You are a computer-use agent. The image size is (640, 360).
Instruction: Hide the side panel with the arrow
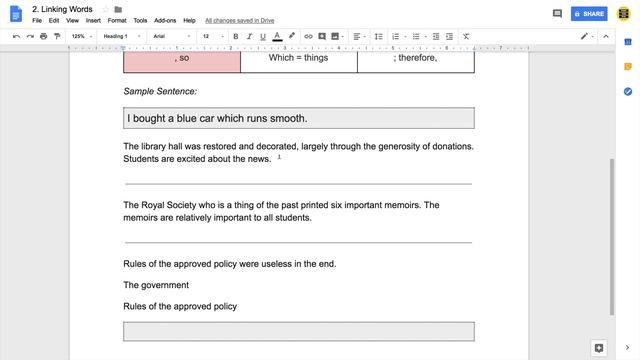(x=627, y=348)
